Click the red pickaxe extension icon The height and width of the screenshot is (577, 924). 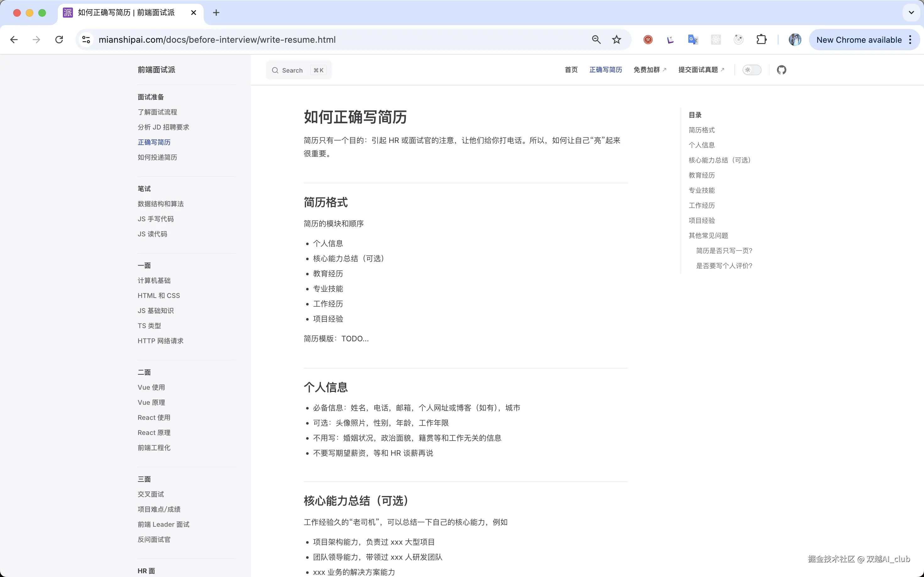[648, 39]
